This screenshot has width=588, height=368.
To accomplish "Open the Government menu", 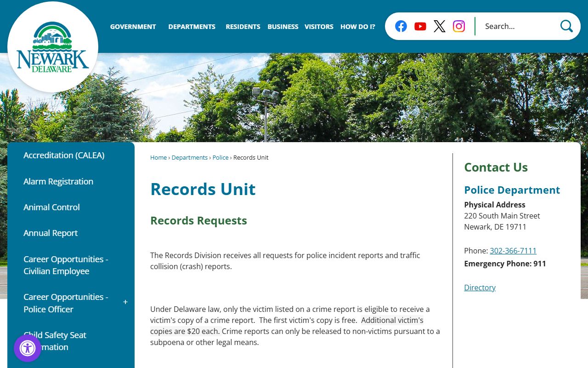I will [x=133, y=27].
